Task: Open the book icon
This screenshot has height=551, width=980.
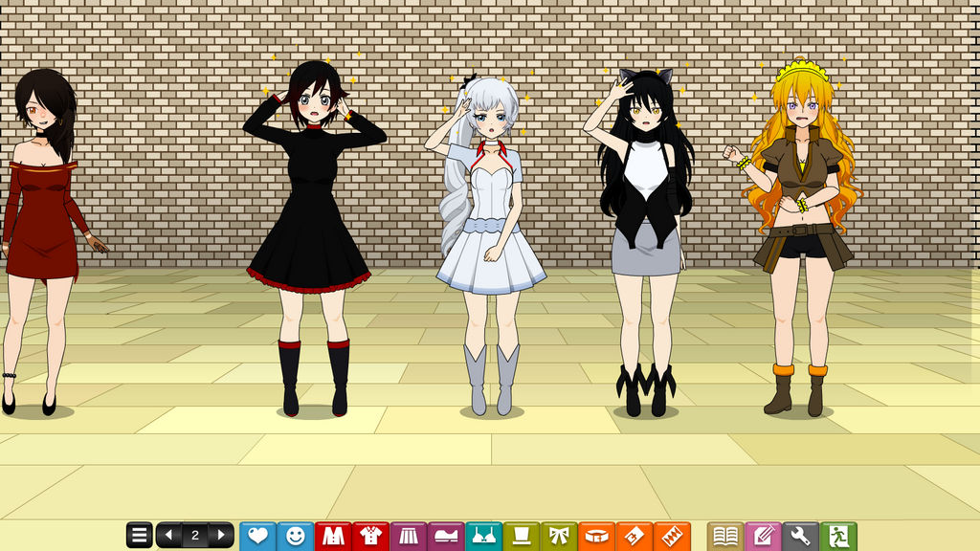Action: [725, 536]
